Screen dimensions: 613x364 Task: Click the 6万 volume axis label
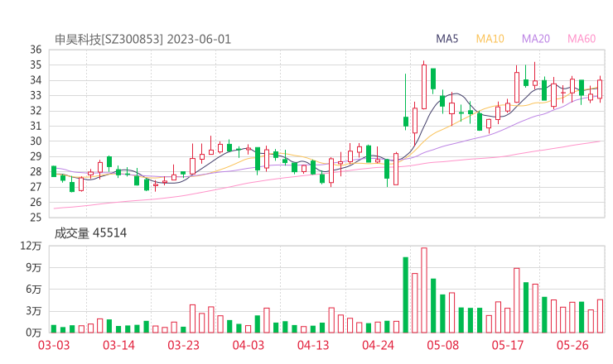pos(34,290)
